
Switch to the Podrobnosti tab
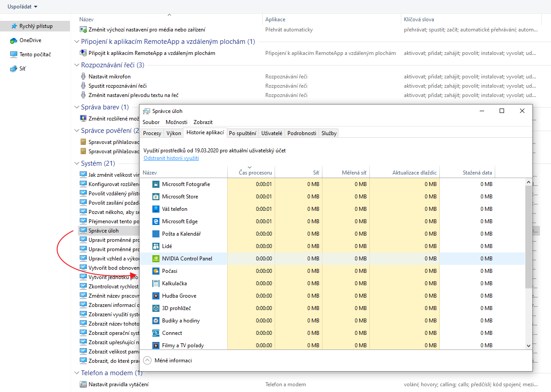pyautogui.click(x=302, y=133)
